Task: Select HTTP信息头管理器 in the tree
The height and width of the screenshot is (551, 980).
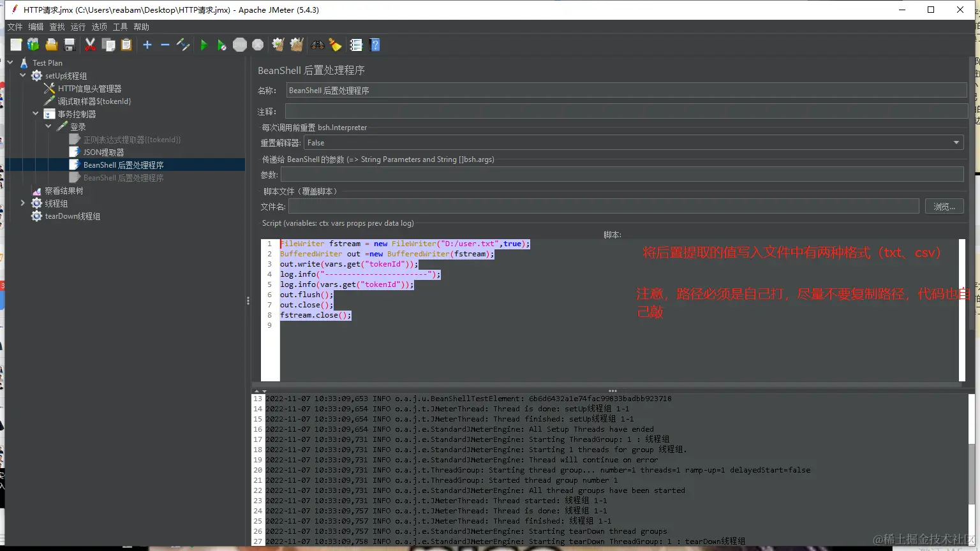Action: (89, 89)
